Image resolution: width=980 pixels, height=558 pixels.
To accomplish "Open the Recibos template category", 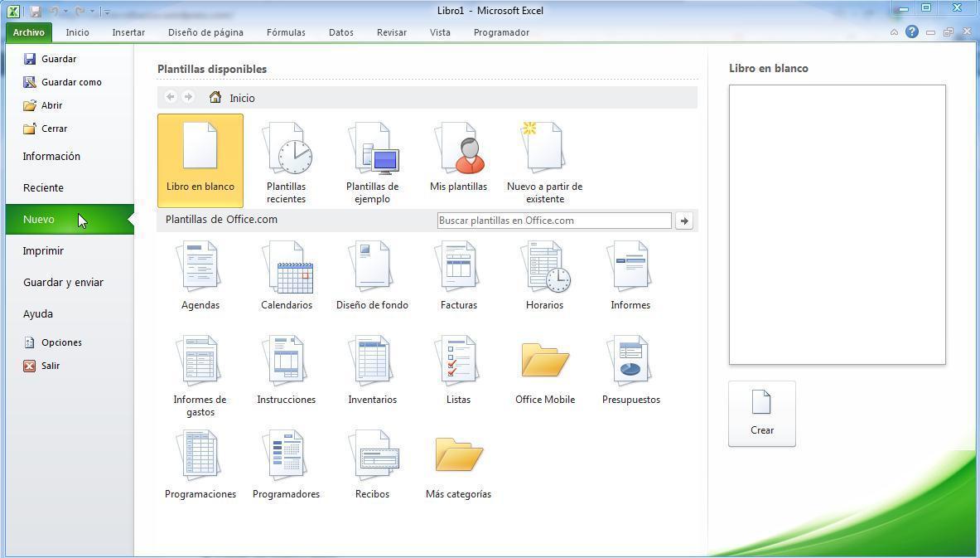I will [373, 464].
